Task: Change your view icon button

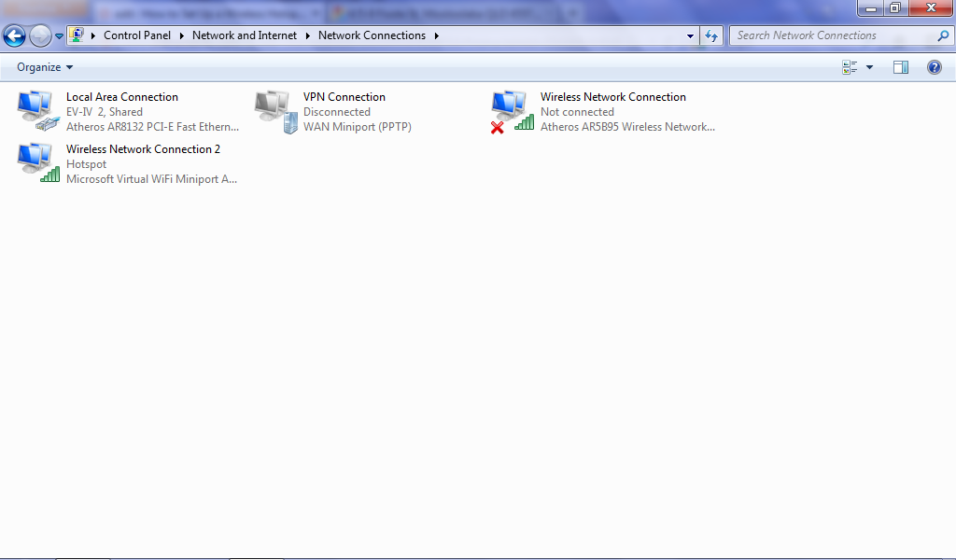Action: pyautogui.click(x=850, y=67)
